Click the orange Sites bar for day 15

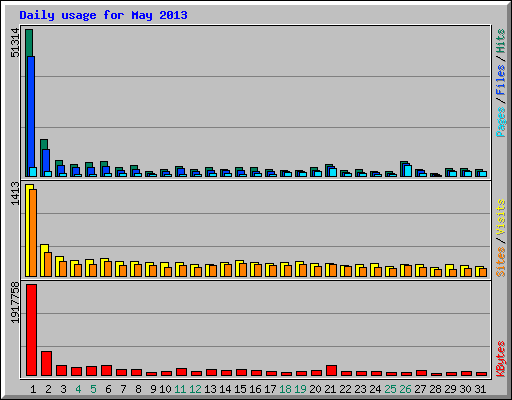(x=243, y=270)
